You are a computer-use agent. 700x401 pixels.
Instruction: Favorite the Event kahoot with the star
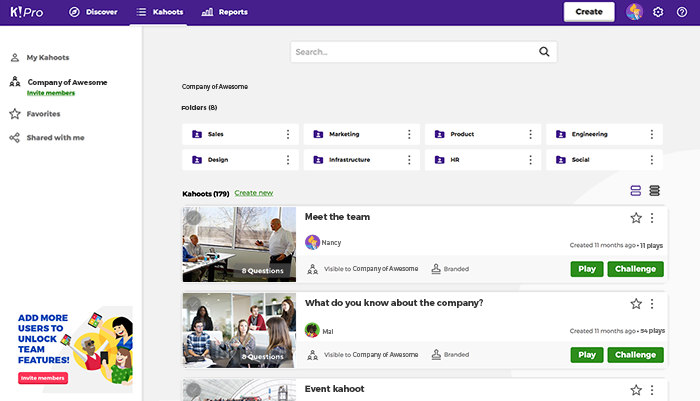(x=636, y=390)
